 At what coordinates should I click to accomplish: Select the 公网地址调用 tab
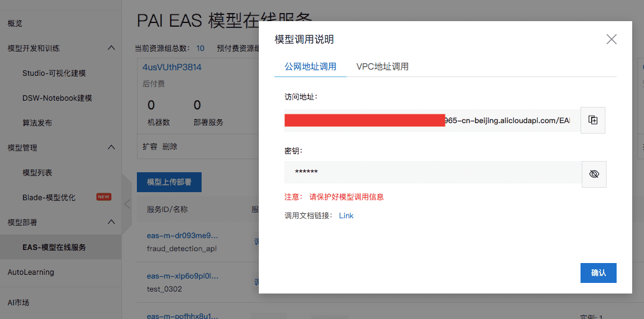[310, 67]
